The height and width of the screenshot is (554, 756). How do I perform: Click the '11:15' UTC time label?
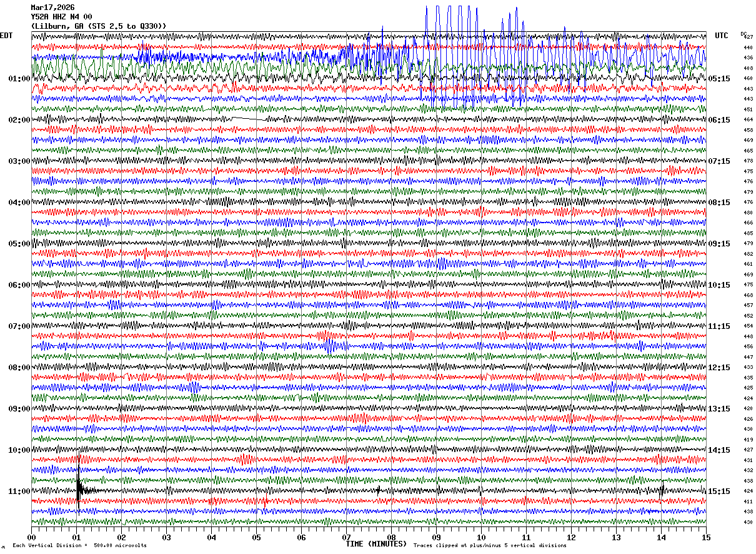719,326
